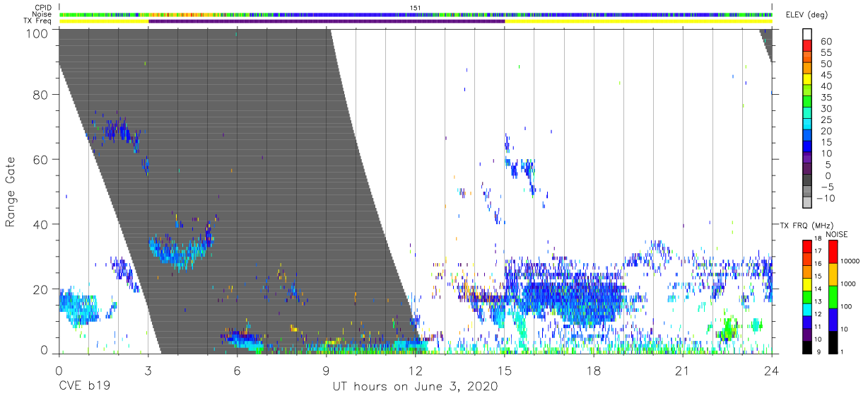Click the '3' tick on the UT hours axis
Image resolution: width=868 pixels, height=401 pixels.
point(148,370)
